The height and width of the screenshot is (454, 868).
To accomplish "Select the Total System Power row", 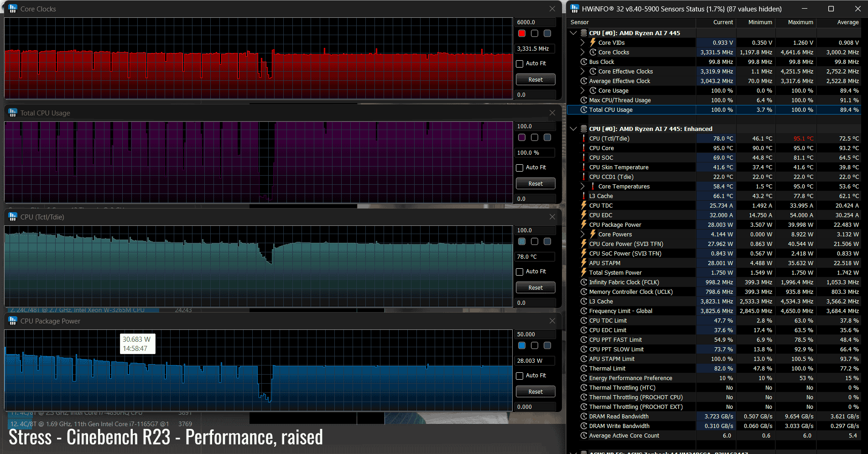I will click(714, 272).
